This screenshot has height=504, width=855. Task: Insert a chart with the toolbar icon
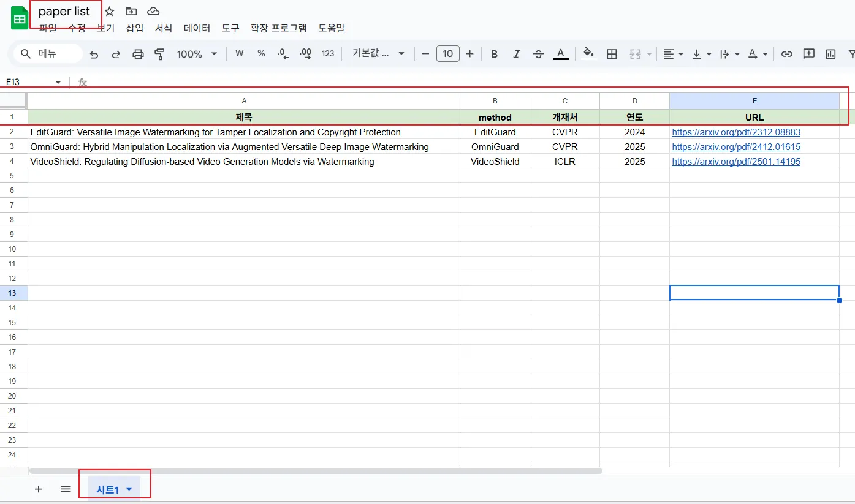point(830,54)
